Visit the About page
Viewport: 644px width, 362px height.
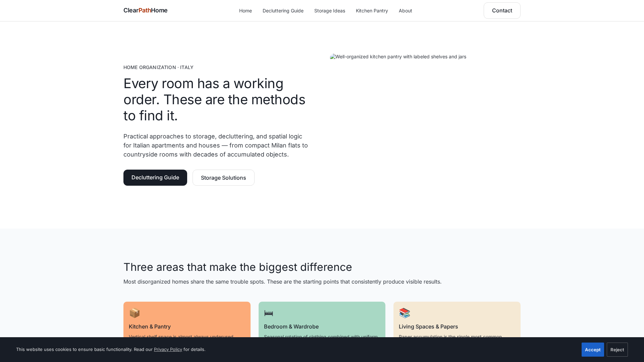pyautogui.click(x=405, y=11)
